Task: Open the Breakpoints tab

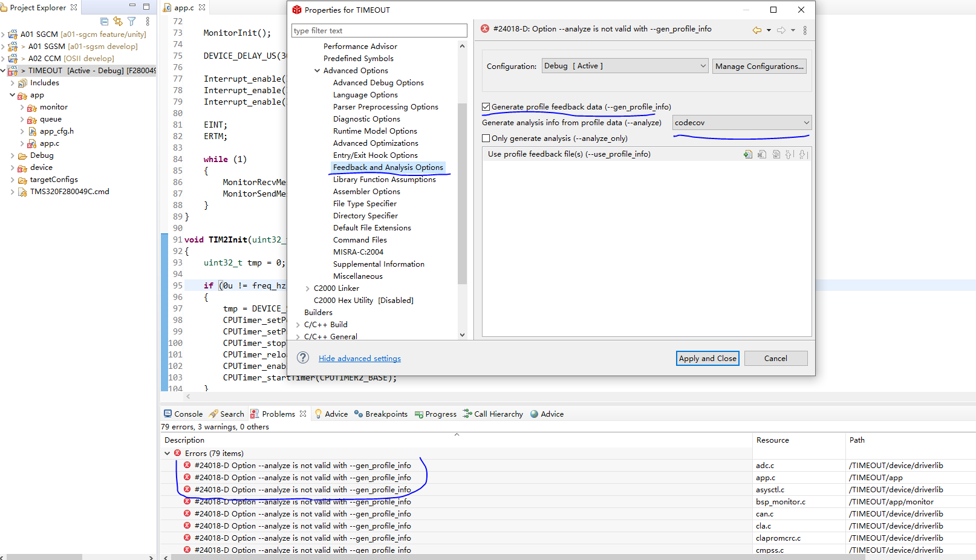Action: click(381, 414)
